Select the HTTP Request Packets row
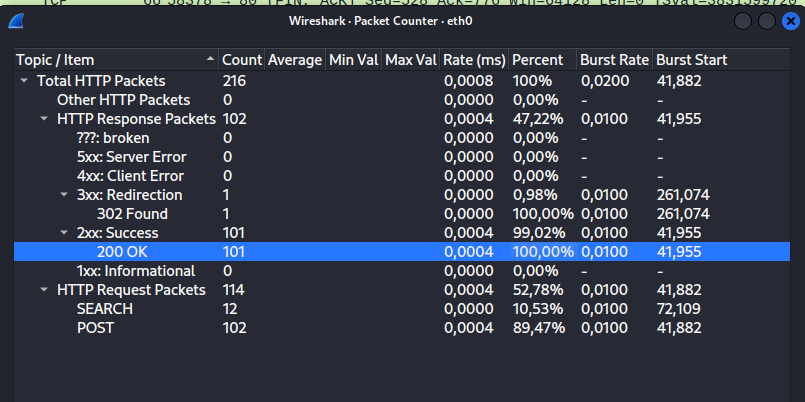Viewport: 805px width, 402px height. [x=402, y=290]
